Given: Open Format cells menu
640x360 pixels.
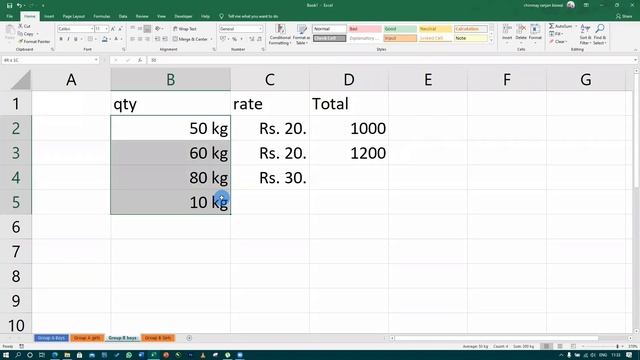Looking at the screenshot, I should click(535, 33).
